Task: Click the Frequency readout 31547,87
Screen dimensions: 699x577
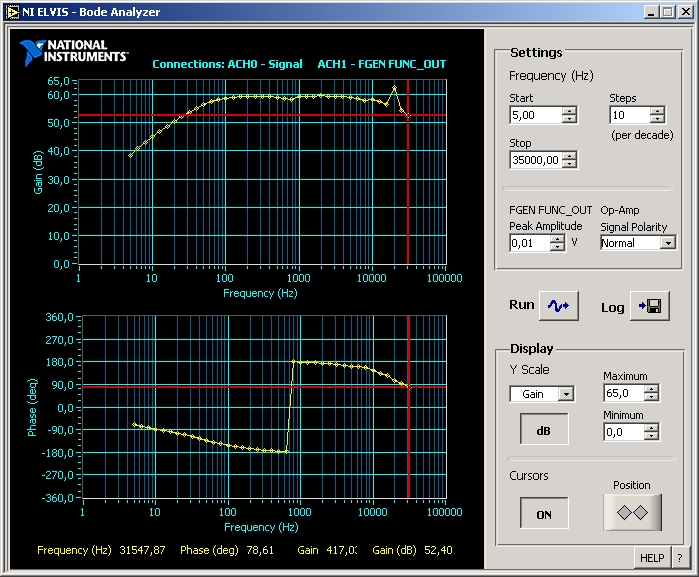Action: tap(142, 550)
